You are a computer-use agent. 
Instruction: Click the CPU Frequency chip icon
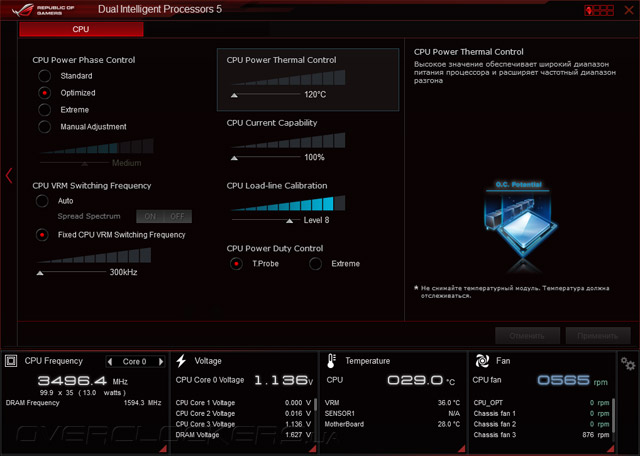pyautogui.click(x=11, y=361)
